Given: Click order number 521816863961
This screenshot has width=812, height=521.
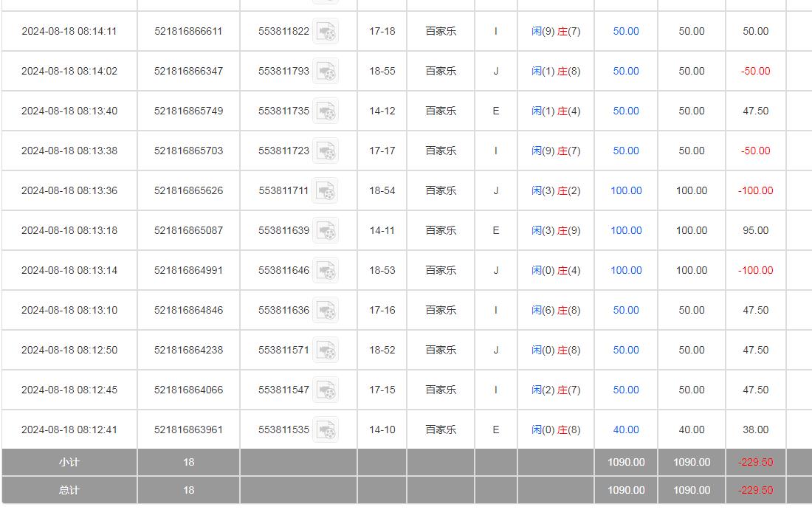Looking at the screenshot, I should [188, 430].
